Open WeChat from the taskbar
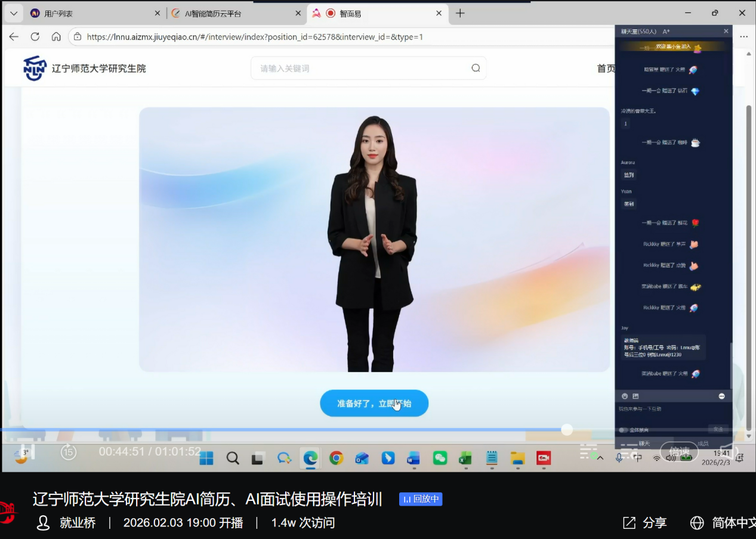 pos(440,458)
